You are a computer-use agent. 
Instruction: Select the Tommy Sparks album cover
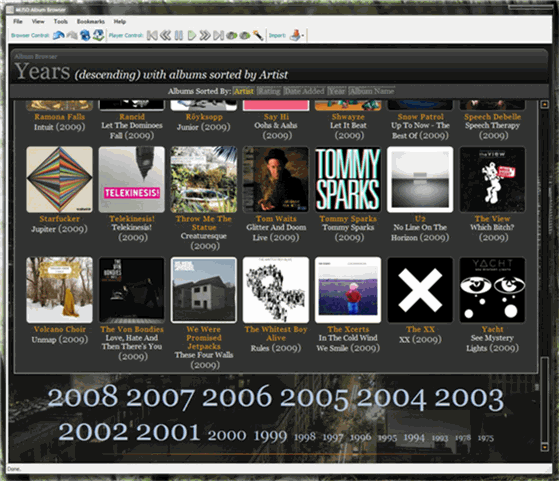pyautogui.click(x=348, y=179)
